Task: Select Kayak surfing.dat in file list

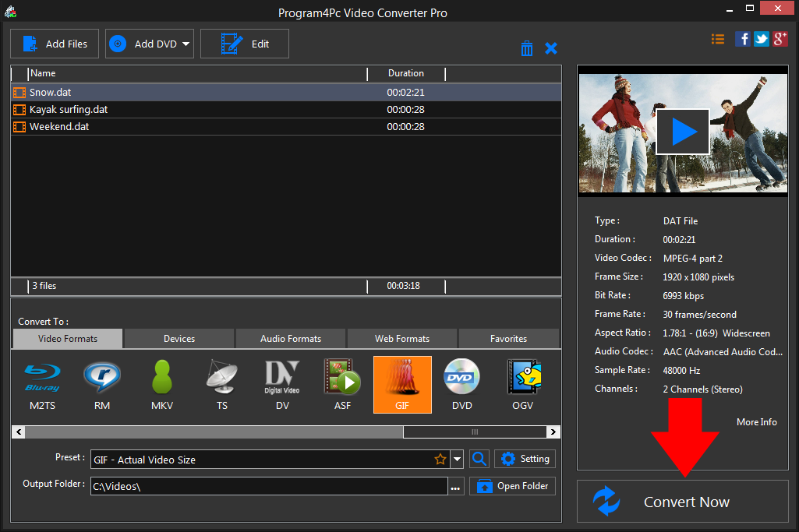Action: [69, 110]
